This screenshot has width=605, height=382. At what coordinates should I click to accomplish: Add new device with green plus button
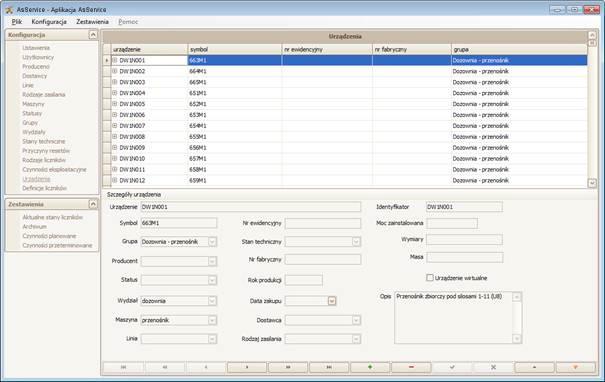coord(370,367)
